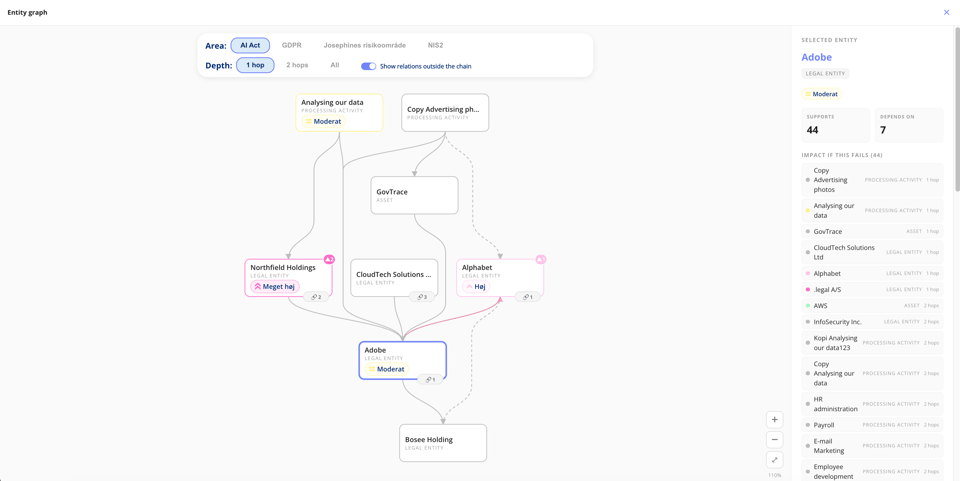Select the Analysing our data node

(x=340, y=113)
